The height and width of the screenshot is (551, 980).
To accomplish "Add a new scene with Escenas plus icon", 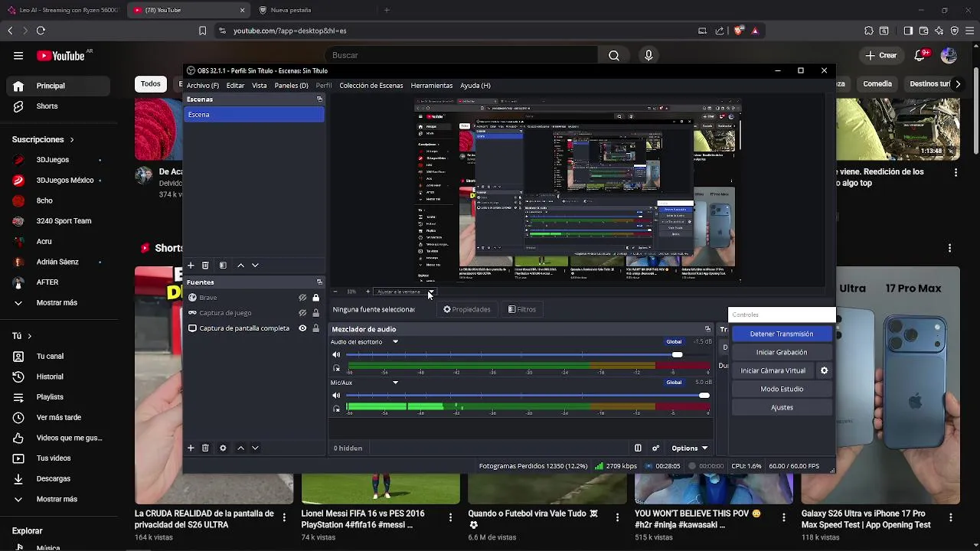I will click(x=191, y=265).
